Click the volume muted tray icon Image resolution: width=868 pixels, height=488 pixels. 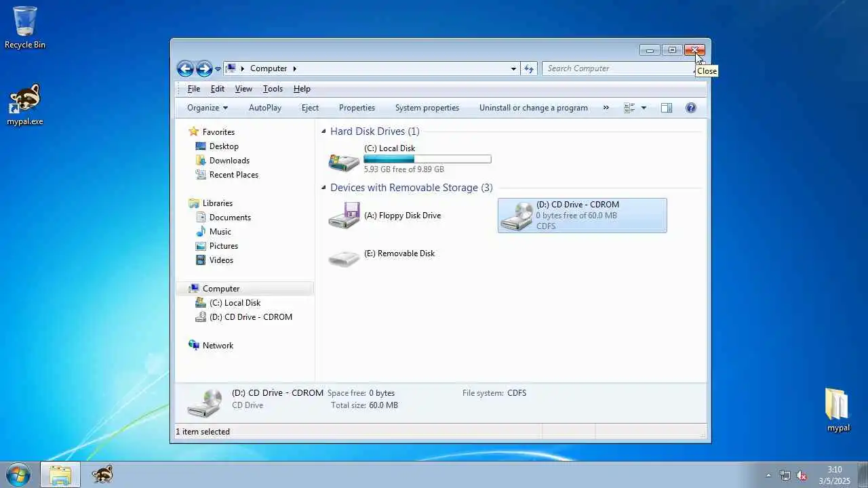pos(802,476)
